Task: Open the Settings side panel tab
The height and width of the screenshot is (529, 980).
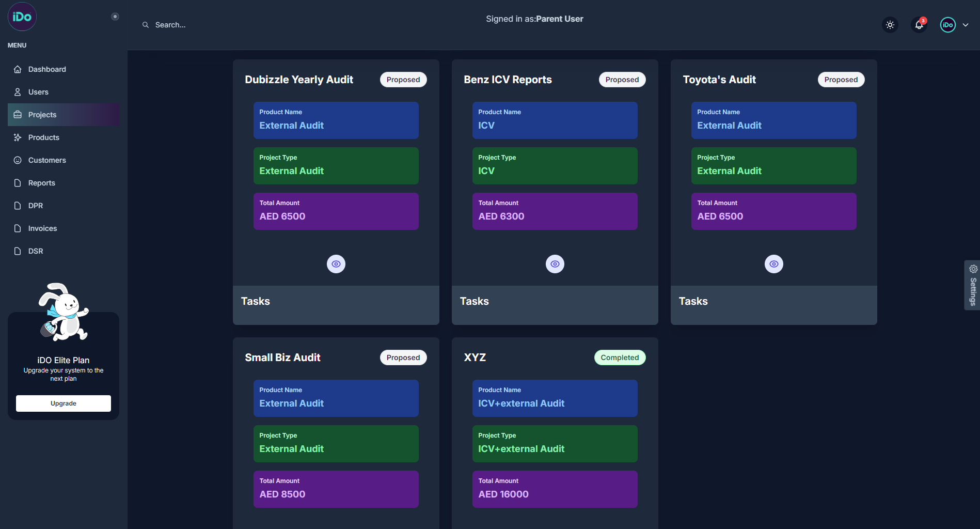Action: [972, 285]
